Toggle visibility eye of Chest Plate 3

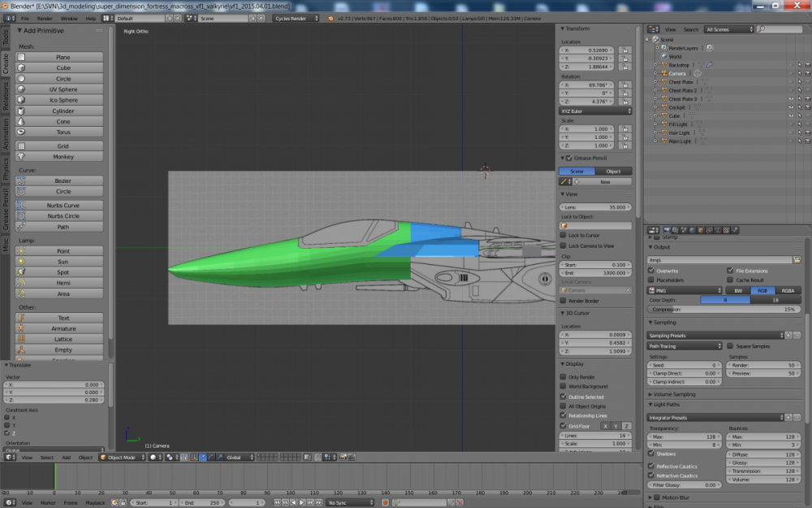tap(791, 98)
